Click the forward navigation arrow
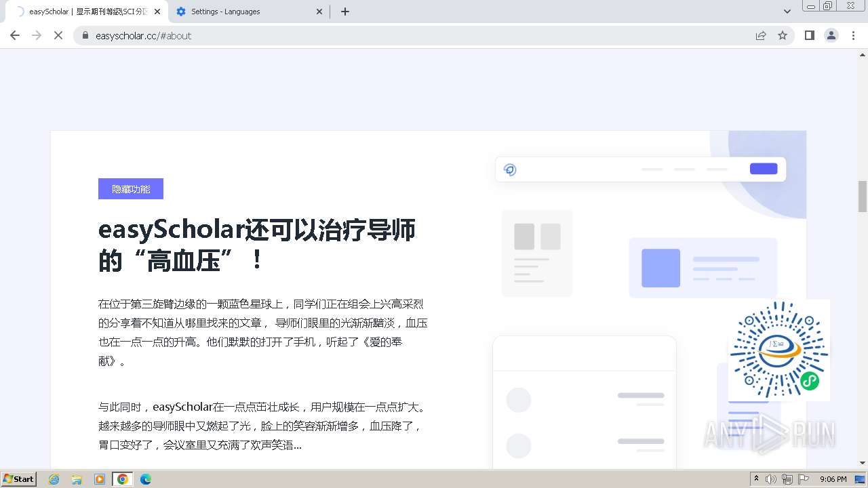The width and height of the screenshot is (868, 488). tap(37, 35)
